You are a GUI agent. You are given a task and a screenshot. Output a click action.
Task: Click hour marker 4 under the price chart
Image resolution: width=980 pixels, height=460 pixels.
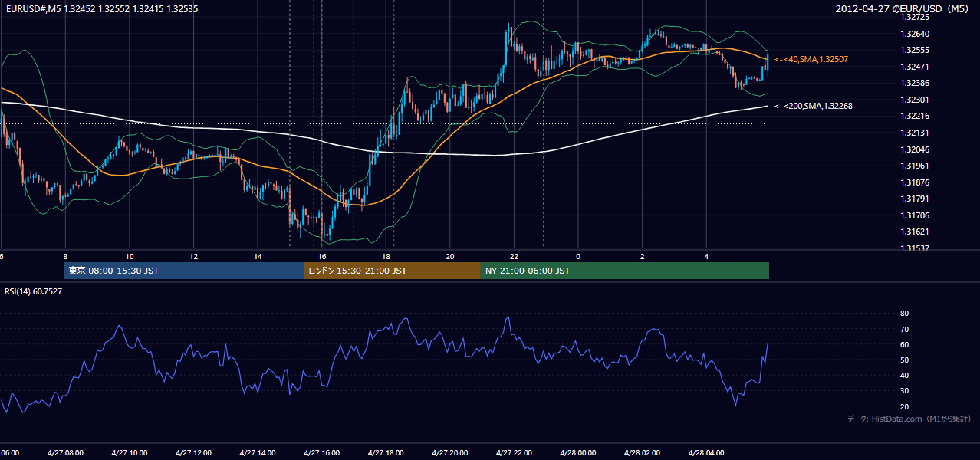pos(706,256)
